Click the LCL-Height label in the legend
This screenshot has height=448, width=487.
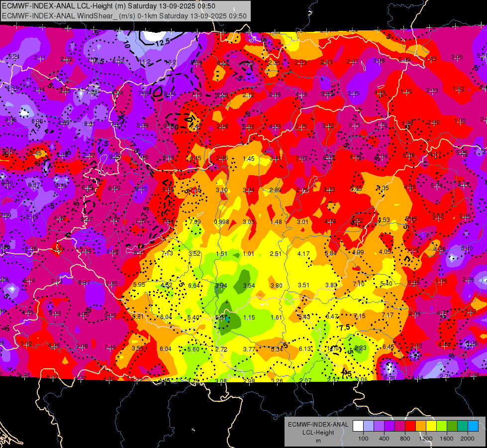[x=318, y=433]
